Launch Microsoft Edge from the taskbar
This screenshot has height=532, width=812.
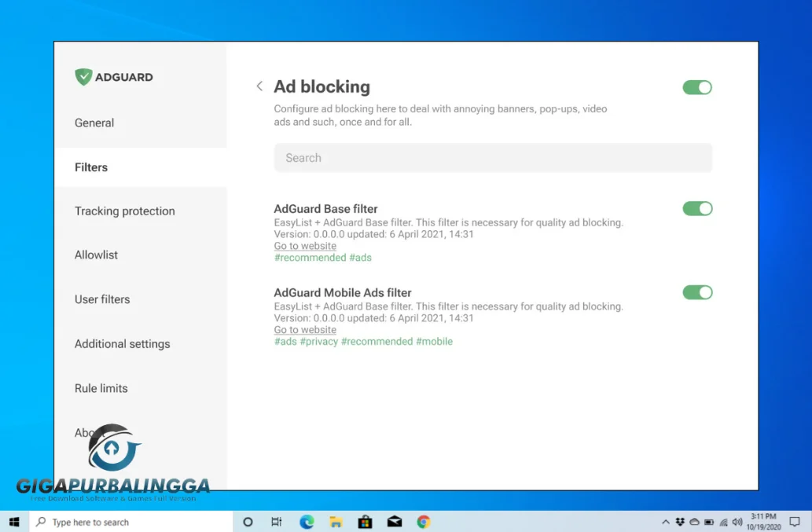point(306,521)
